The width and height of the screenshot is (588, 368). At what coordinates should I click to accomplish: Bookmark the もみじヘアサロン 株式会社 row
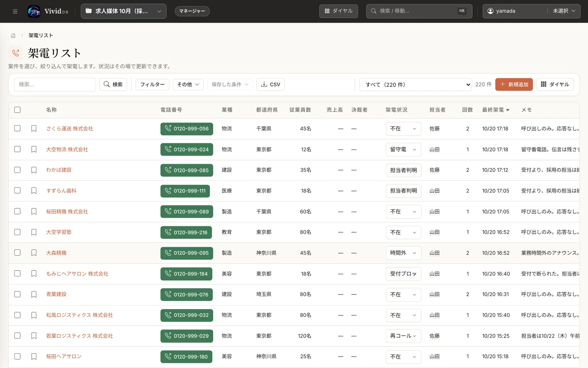[34, 274]
